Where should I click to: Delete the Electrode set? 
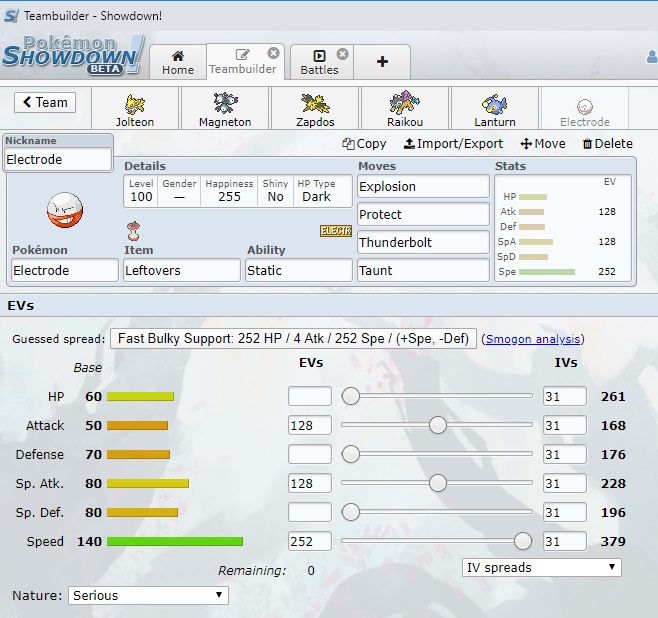point(608,144)
